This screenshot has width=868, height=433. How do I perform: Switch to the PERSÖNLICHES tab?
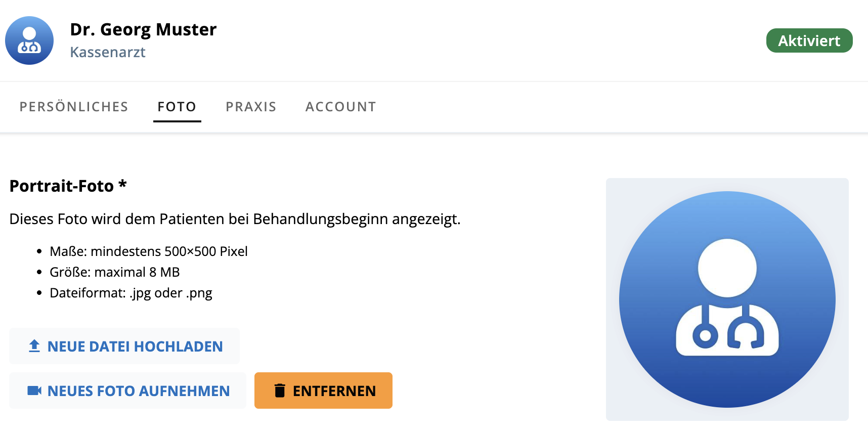click(74, 107)
